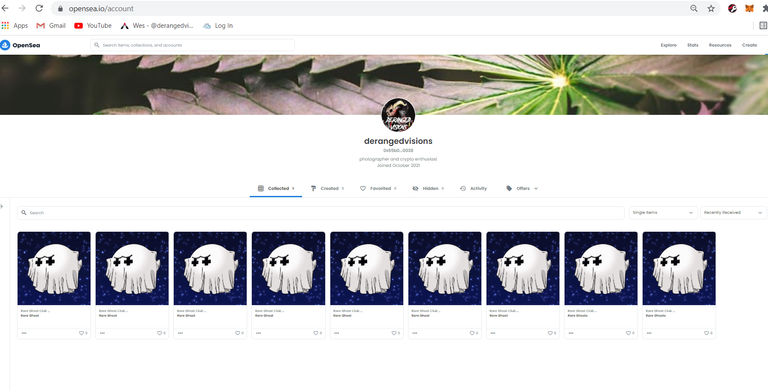Viewport: 768px width, 390px height.
Task: Favorite the sixth Rare Ghost card
Action: pyautogui.click(x=472, y=333)
